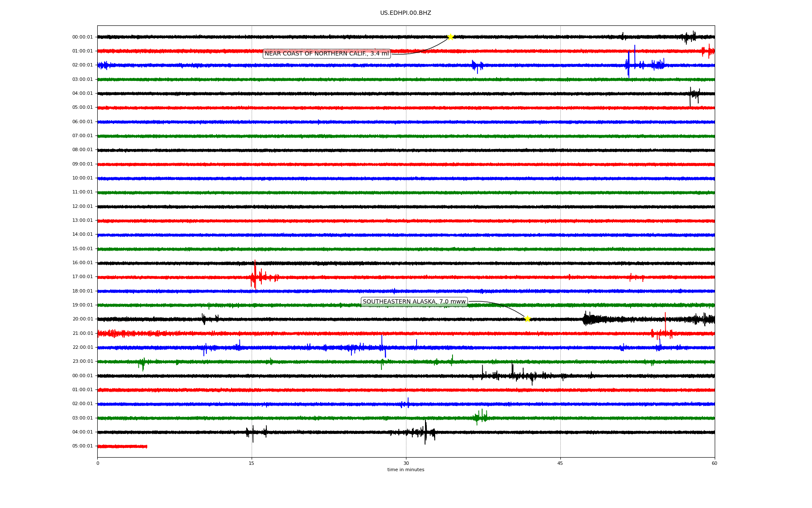The width and height of the screenshot is (812, 508).
Task: Click the large red spike on the 17:00:01 trace
Action: click(255, 275)
